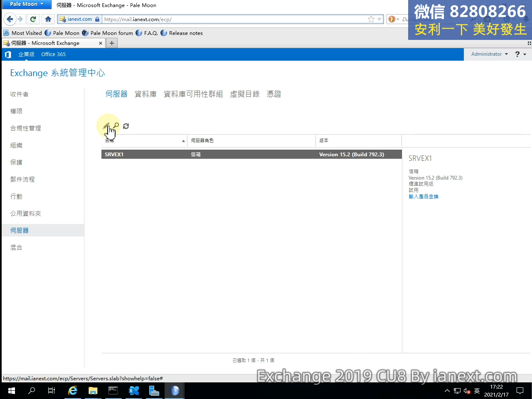The width and height of the screenshot is (532, 399).
Task: Open 行動 in the left navigation
Action: click(x=16, y=197)
